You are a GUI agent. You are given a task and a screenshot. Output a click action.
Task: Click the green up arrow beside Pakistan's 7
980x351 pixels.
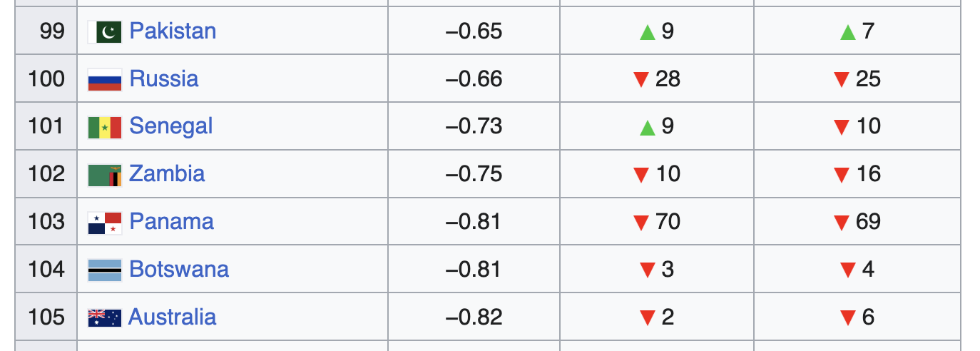tap(847, 31)
